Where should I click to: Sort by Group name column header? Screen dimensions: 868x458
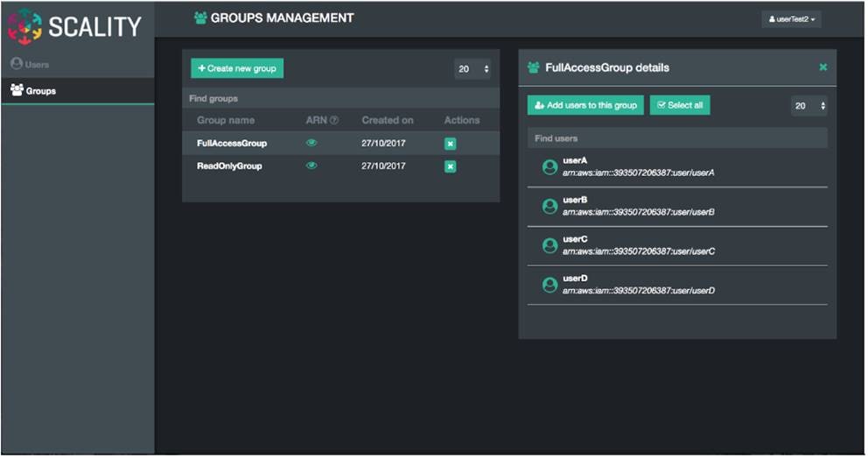tap(226, 120)
